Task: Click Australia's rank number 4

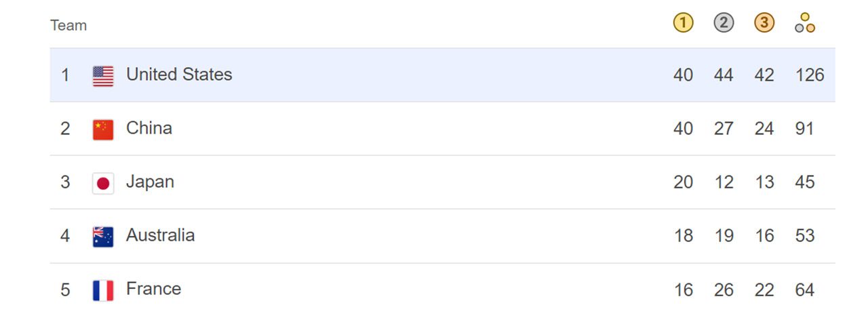Action: [65, 236]
